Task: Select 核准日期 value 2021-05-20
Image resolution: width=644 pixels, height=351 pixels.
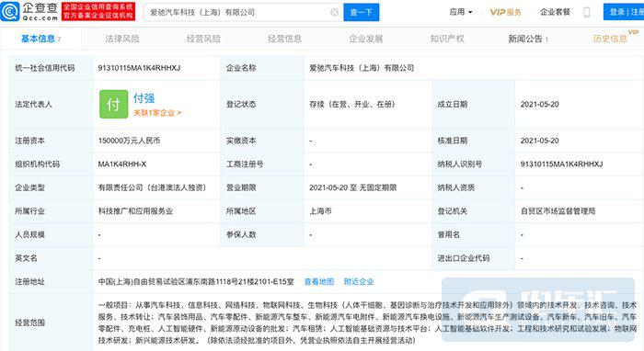Action: click(540, 141)
